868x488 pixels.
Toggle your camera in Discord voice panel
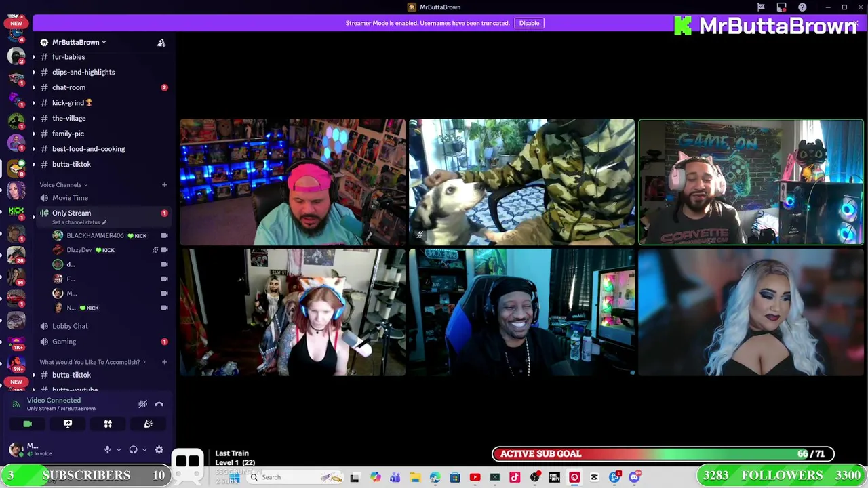click(x=27, y=424)
